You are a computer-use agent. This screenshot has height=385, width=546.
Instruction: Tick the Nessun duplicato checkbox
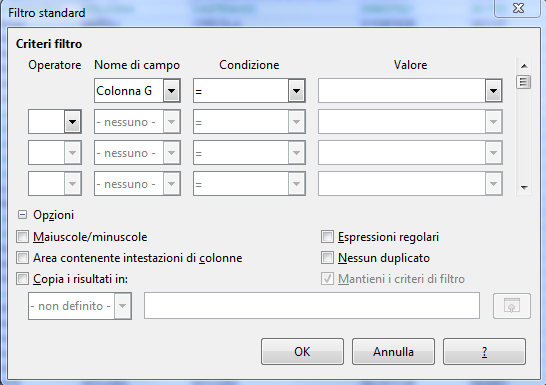327,258
